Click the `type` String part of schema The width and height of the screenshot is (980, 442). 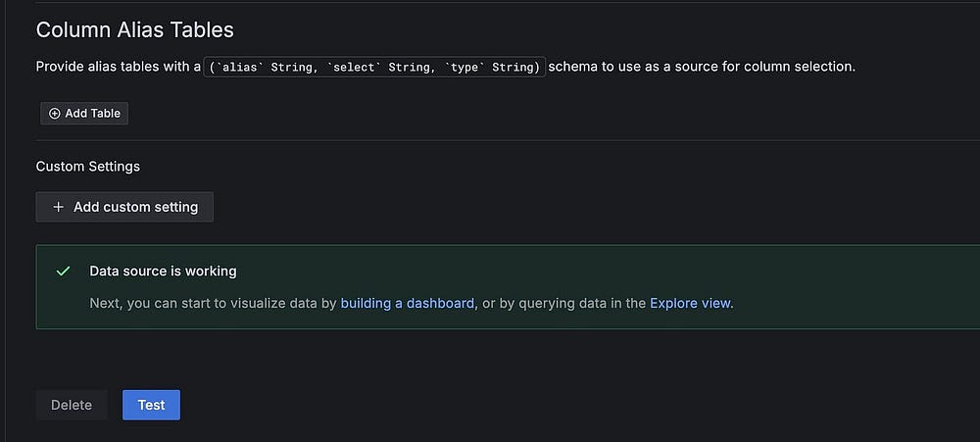pos(492,67)
